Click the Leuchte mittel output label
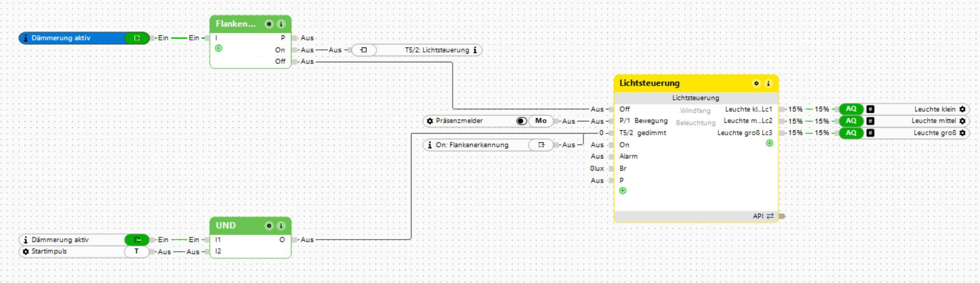980x283 pixels. tap(934, 121)
